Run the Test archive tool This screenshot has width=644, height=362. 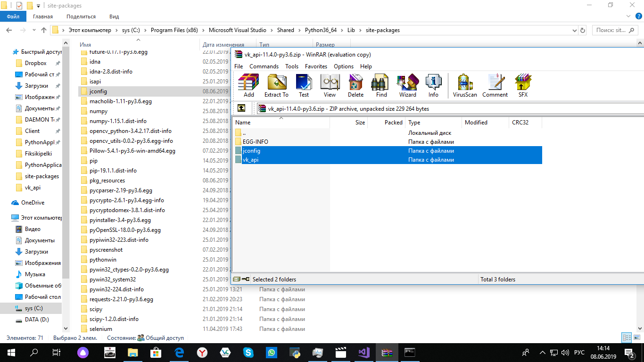pyautogui.click(x=304, y=85)
